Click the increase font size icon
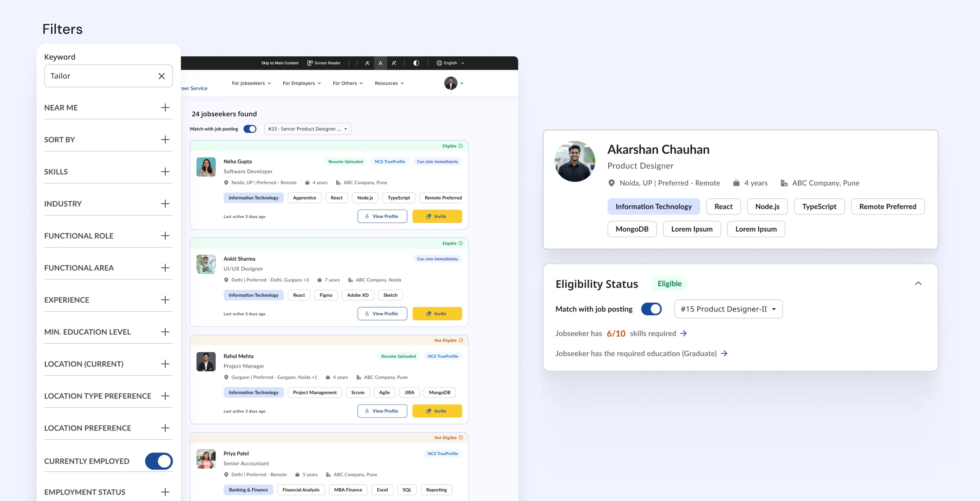Screen dimensions: 980x501 [x=394, y=63]
